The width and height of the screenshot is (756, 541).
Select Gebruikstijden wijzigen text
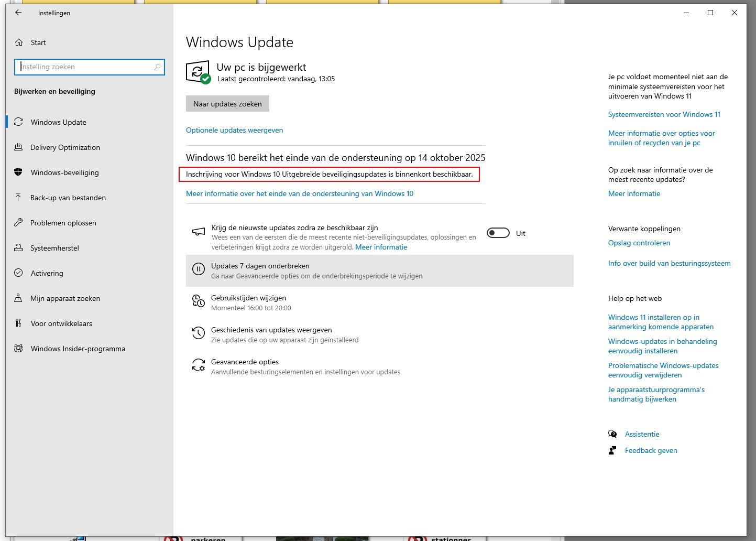point(248,298)
